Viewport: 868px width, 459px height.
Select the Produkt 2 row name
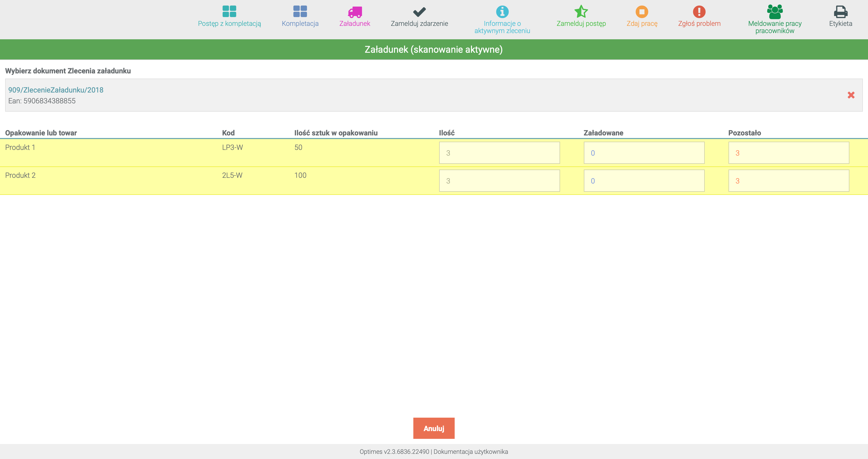point(20,175)
